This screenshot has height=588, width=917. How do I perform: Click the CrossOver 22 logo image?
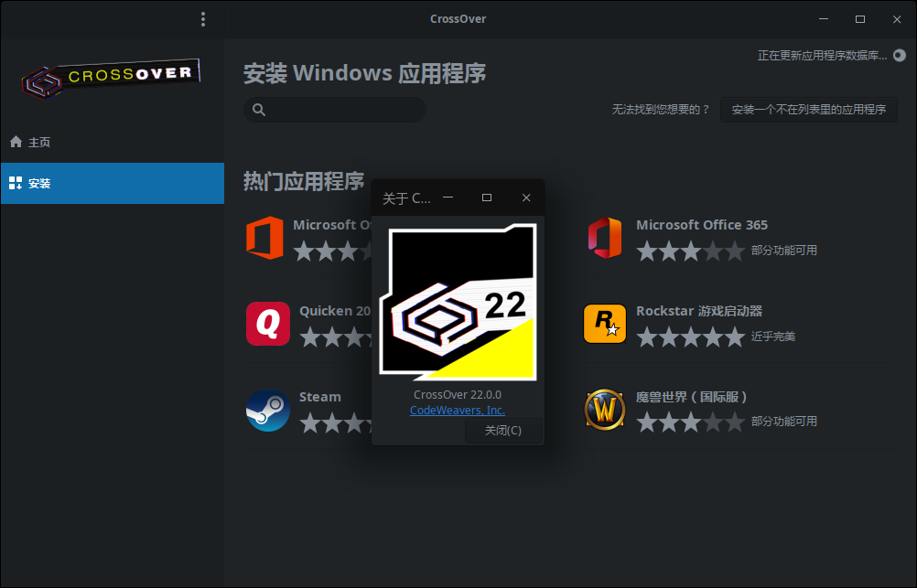click(x=458, y=303)
